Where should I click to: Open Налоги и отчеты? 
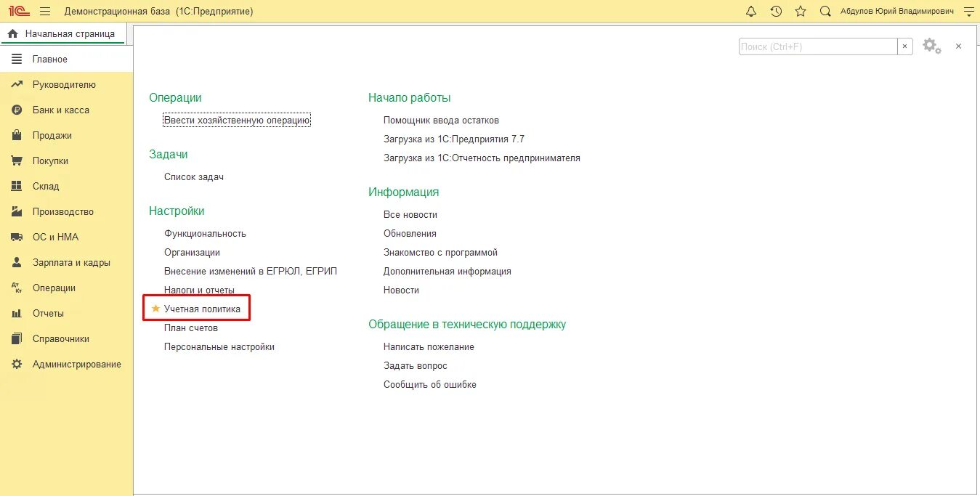(199, 290)
